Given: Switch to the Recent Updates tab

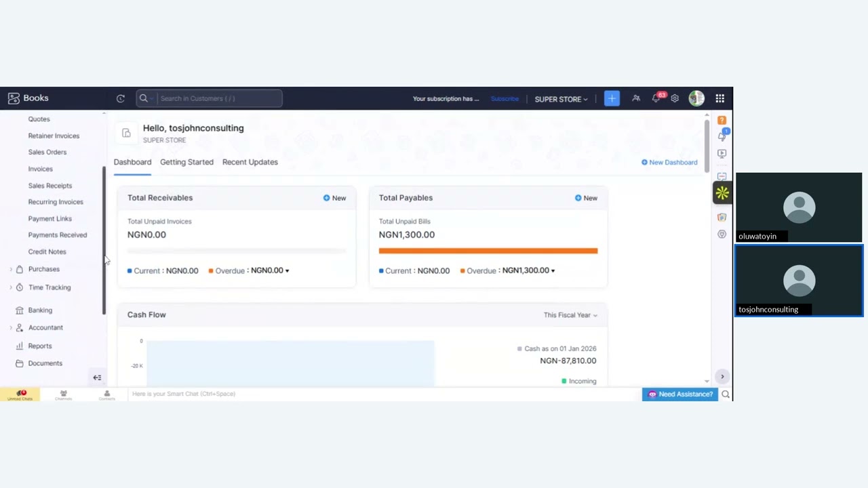Looking at the screenshot, I should point(250,162).
